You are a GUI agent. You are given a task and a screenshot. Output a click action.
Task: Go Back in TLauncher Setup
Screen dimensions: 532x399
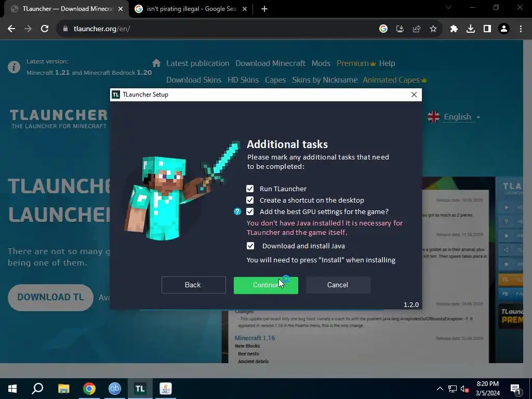pos(193,285)
